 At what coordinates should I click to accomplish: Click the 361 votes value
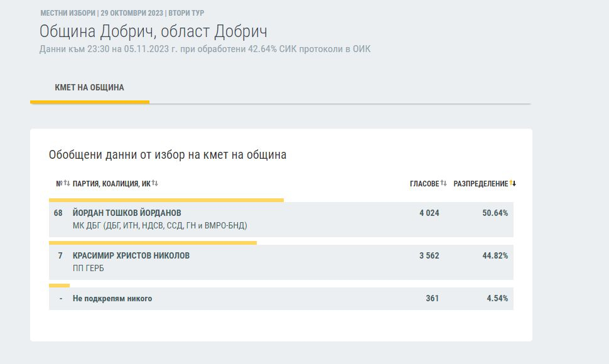(433, 299)
